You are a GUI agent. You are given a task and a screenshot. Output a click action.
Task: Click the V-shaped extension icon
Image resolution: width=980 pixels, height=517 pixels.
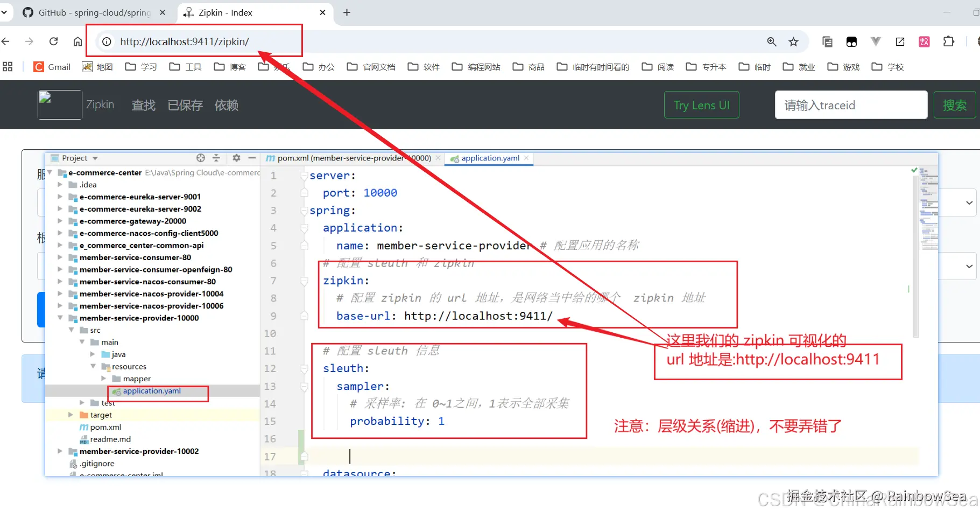coord(876,41)
